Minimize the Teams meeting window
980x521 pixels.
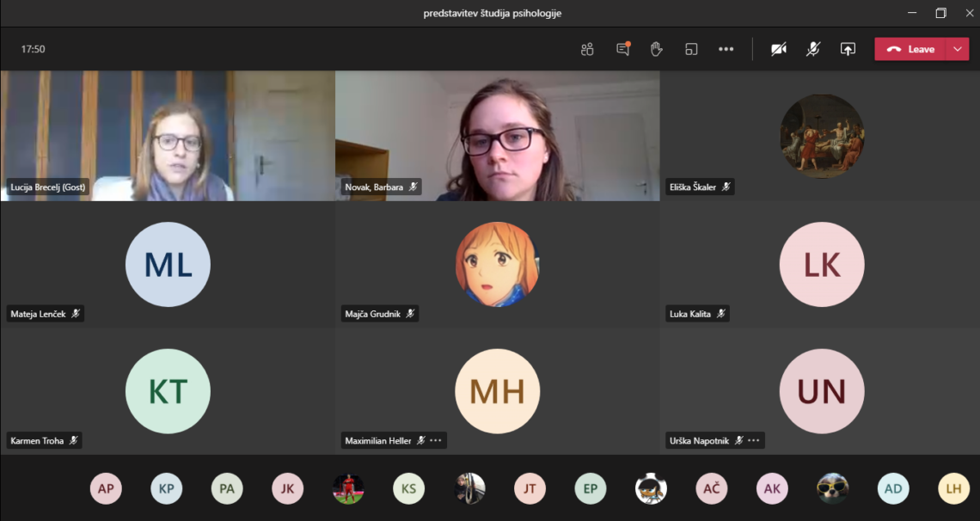pos(912,13)
